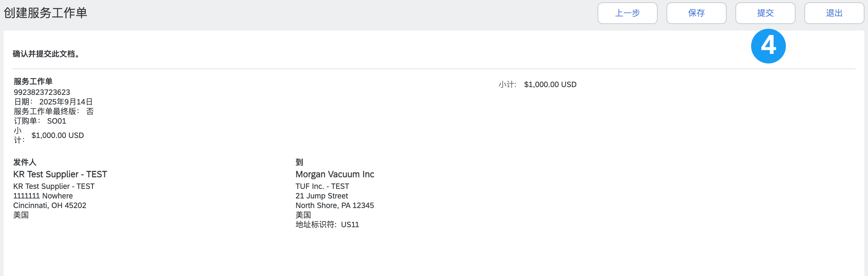Click the 发件人 section heading

(x=25, y=162)
